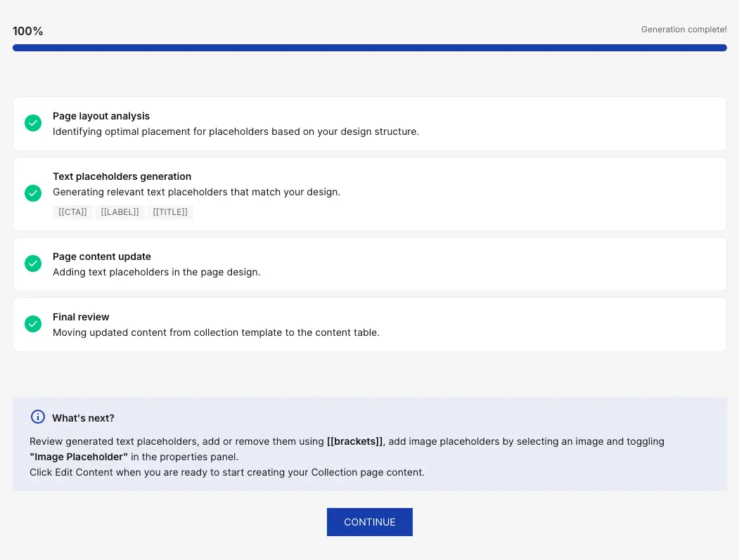
Task: Click the bold [[brackets]] text in instructions
Action: [354, 441]
